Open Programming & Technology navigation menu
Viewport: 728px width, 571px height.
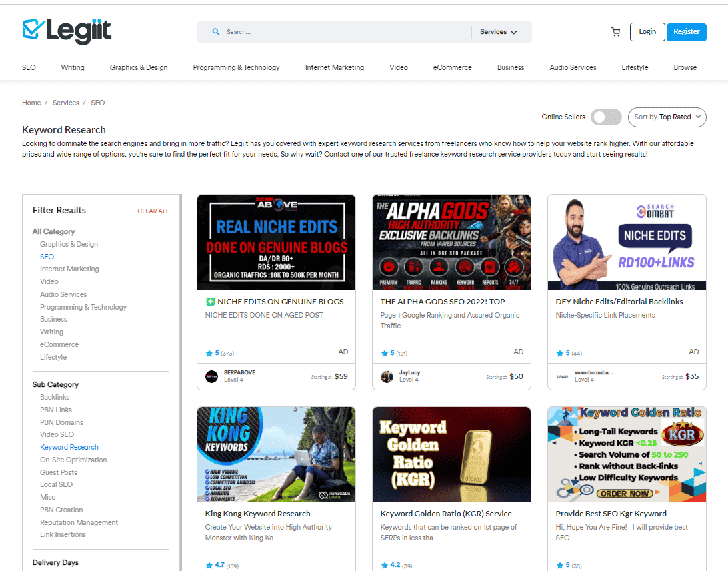click(236, 67)
